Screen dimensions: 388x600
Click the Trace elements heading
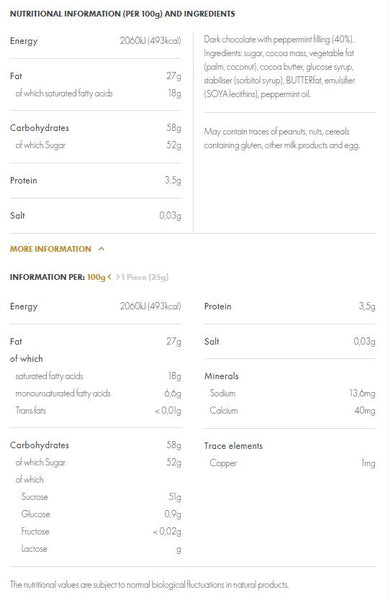point(233,446)
